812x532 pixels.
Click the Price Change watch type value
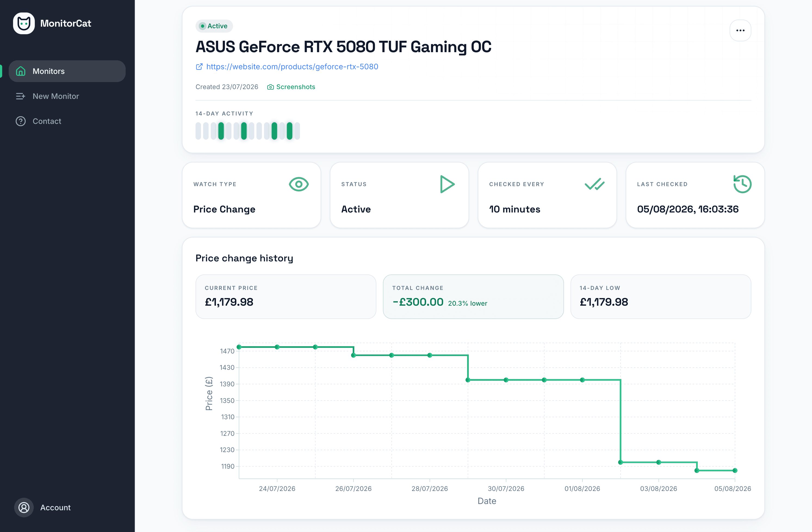click(224, 209)
